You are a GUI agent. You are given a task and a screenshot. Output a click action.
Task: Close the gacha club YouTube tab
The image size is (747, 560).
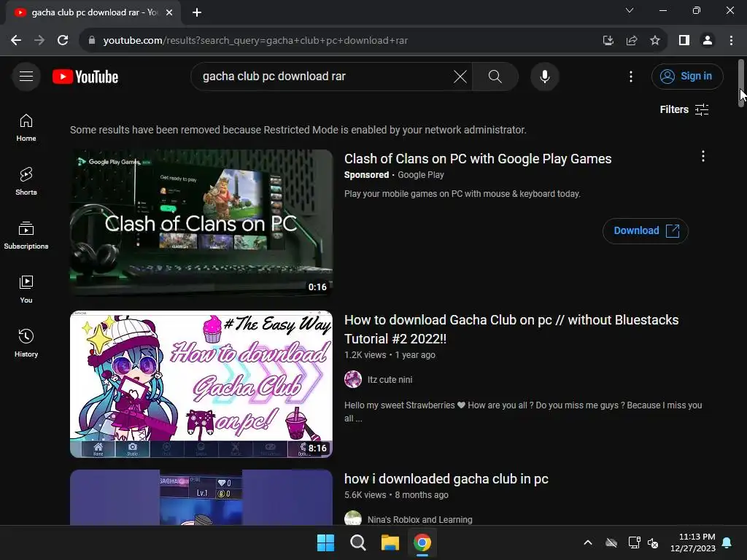tap(169, 12)
